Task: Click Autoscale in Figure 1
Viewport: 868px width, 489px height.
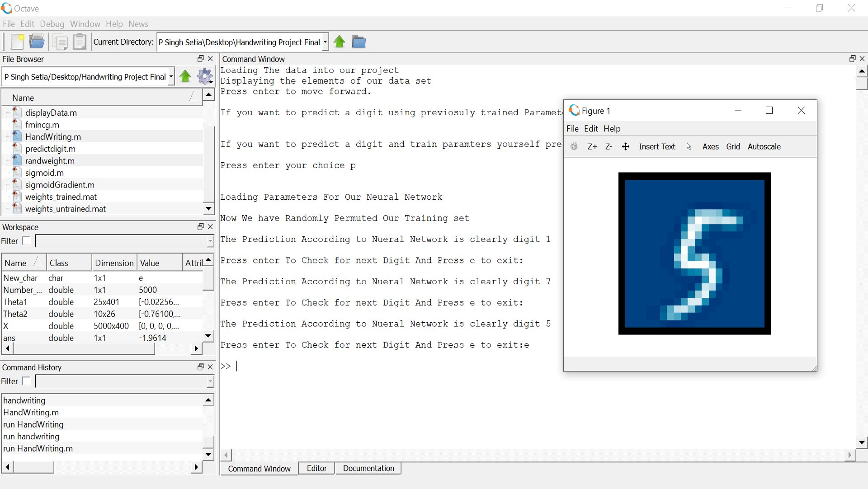Action: pyautogui.click(x=764, y=146)
